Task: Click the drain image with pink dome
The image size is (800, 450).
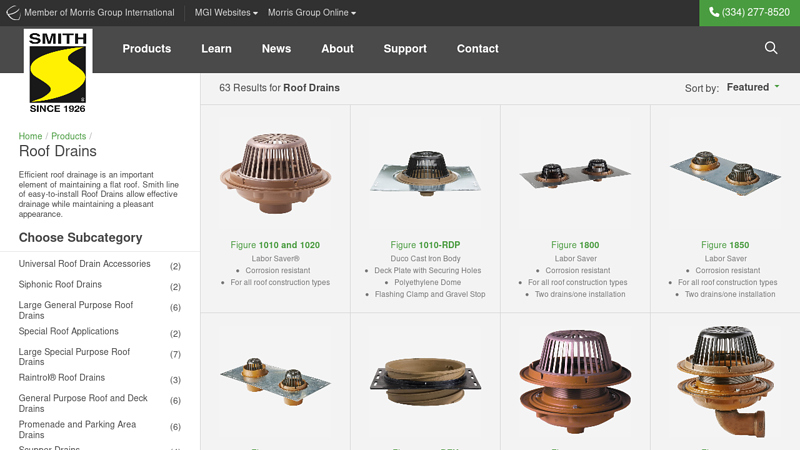Action: [x=575, y=382]
